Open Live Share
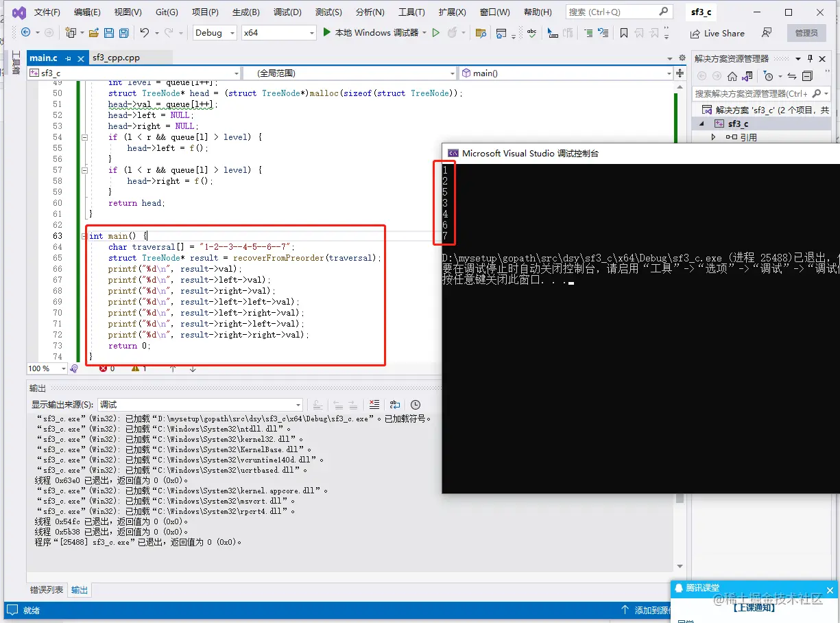840x623 pixels. [x=717, y=33]
